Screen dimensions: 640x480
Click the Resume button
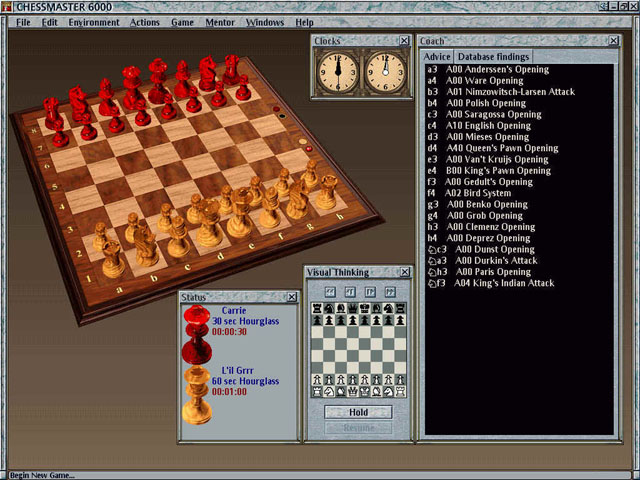pos(358,428)
